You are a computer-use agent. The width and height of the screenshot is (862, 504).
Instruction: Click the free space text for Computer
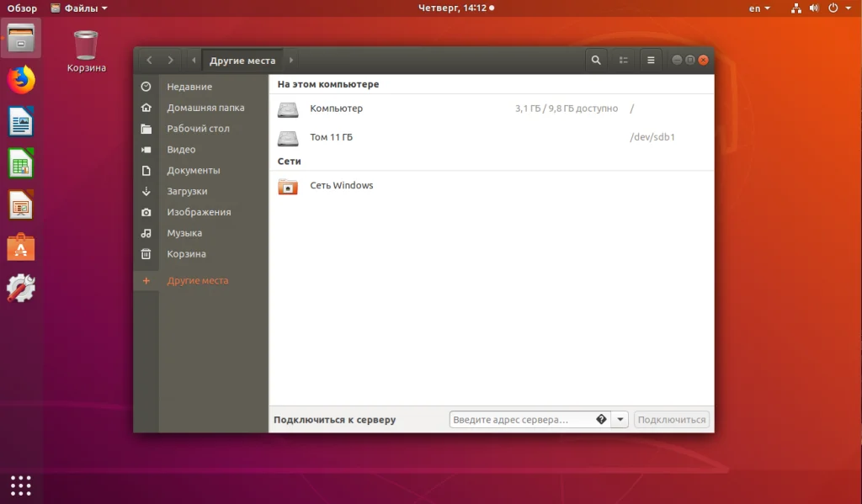[567, 109]
